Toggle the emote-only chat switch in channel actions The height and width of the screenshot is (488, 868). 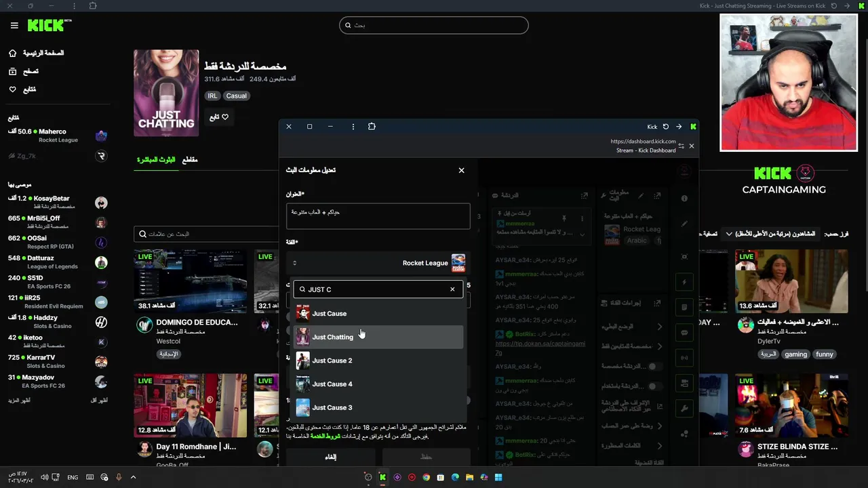652,366
